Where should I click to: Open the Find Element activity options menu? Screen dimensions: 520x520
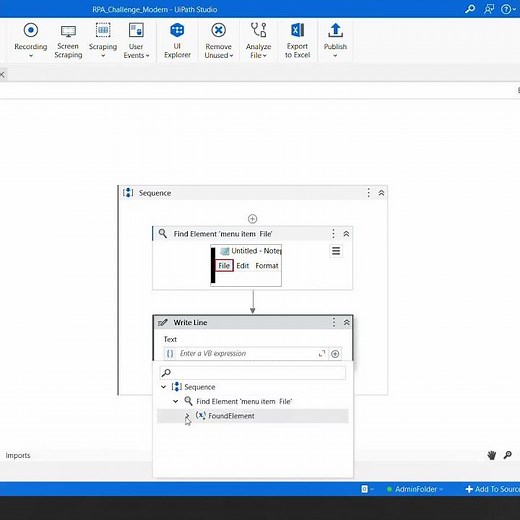[333, 234]
